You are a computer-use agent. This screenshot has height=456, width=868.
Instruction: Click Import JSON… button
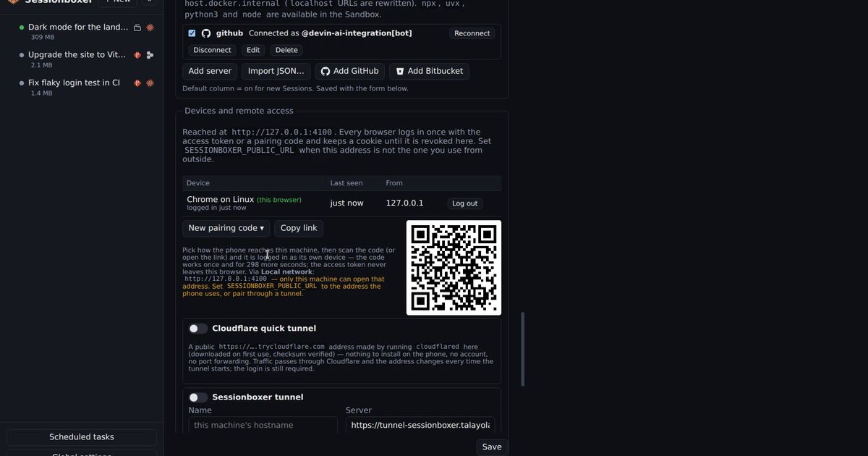276,71
